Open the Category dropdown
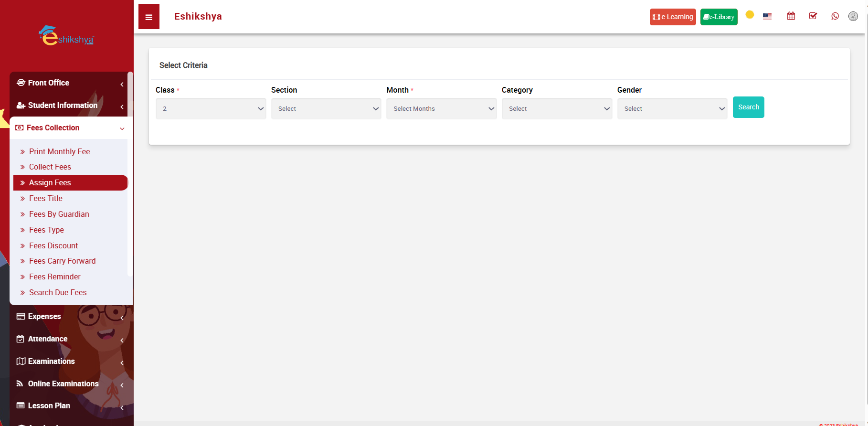 coord(557,109)
